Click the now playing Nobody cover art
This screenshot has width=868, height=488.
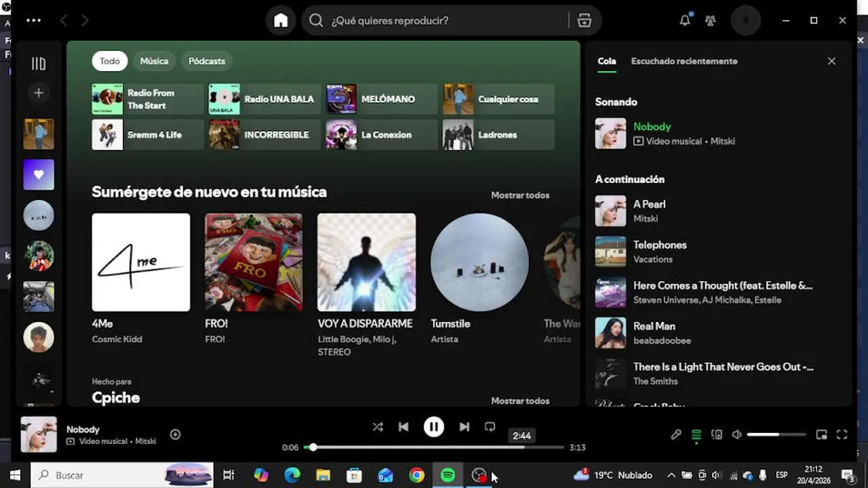pyautogui.click(x=39, y=434)
